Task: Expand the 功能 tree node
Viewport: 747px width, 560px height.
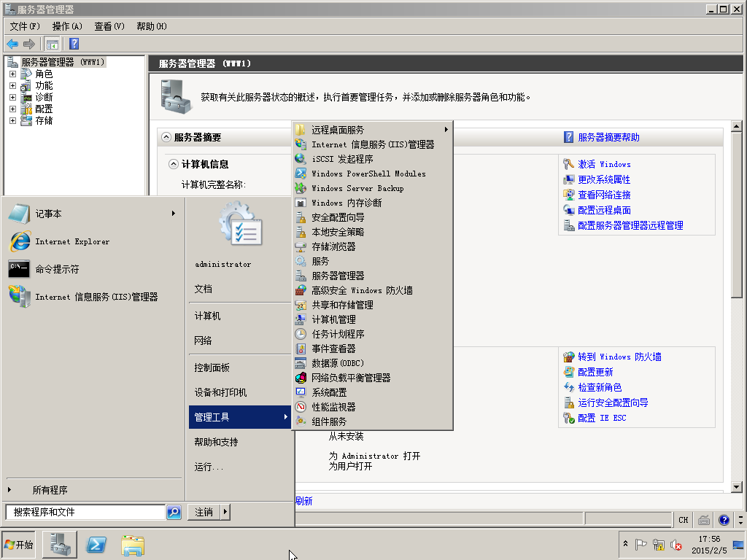Action: (13, 86)
